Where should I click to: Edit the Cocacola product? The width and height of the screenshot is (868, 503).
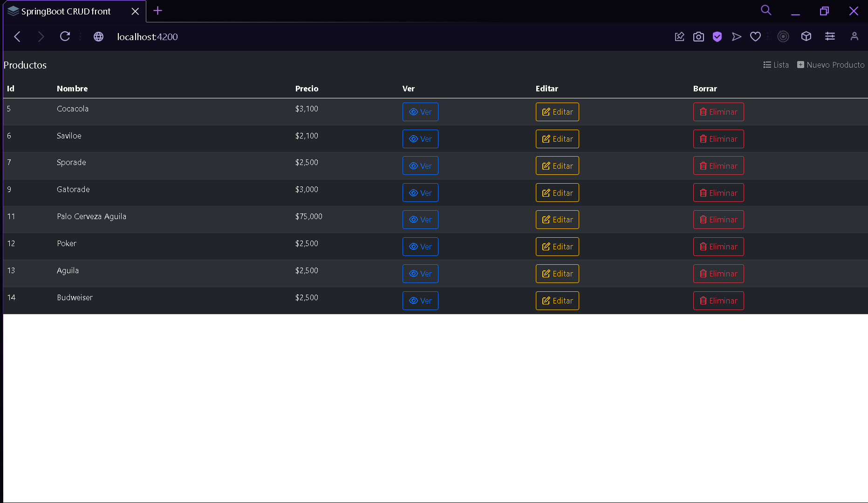click(x=557, y=112)
